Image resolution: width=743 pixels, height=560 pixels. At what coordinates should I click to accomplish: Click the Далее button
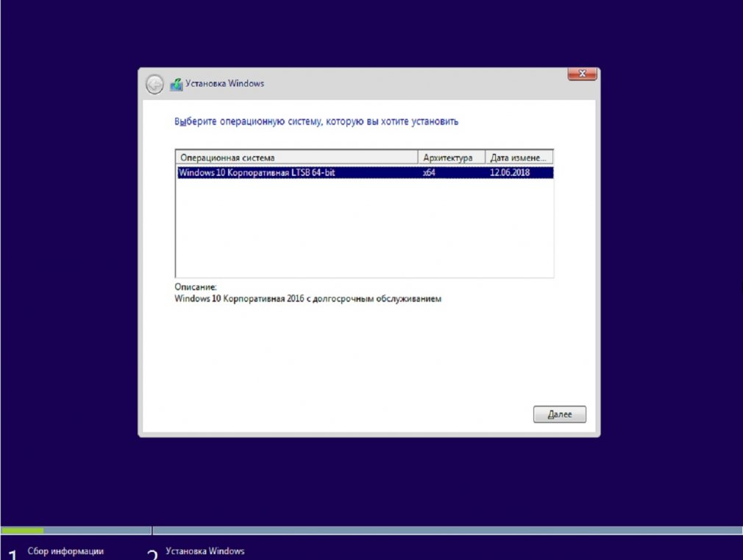coord(560,414)
